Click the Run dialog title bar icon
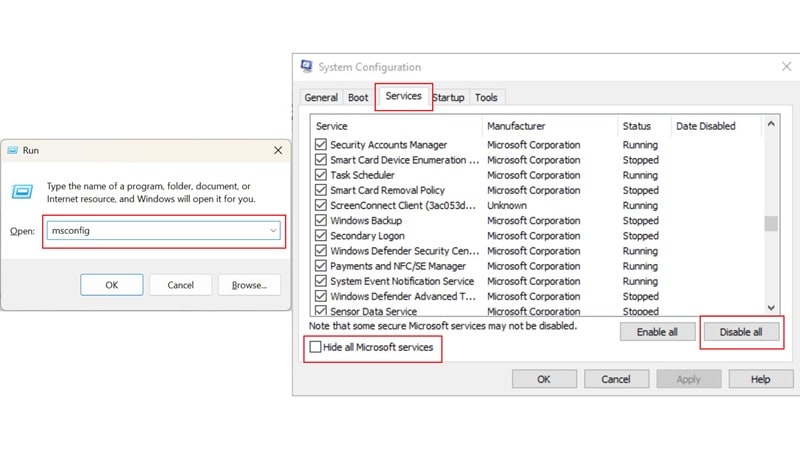Image resolution: width=800 pixels, height=450 pixels. tap(13, 150)
